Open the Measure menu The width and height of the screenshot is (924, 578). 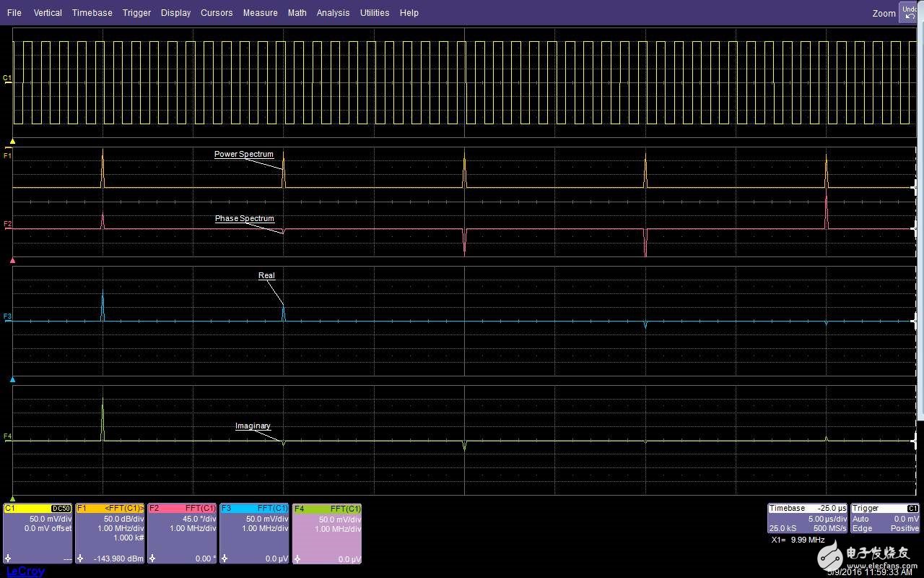click(x=260, y=13)
